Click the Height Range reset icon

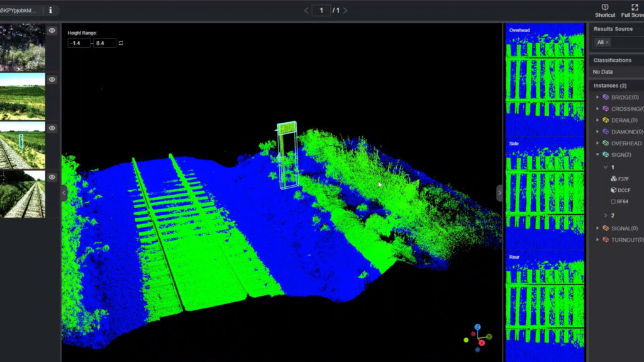click(x=121, y=43)
